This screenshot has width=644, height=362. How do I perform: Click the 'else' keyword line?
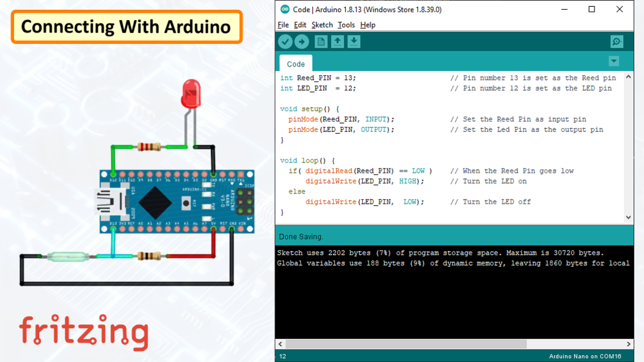pyautogui.click(x=296, y=192)
